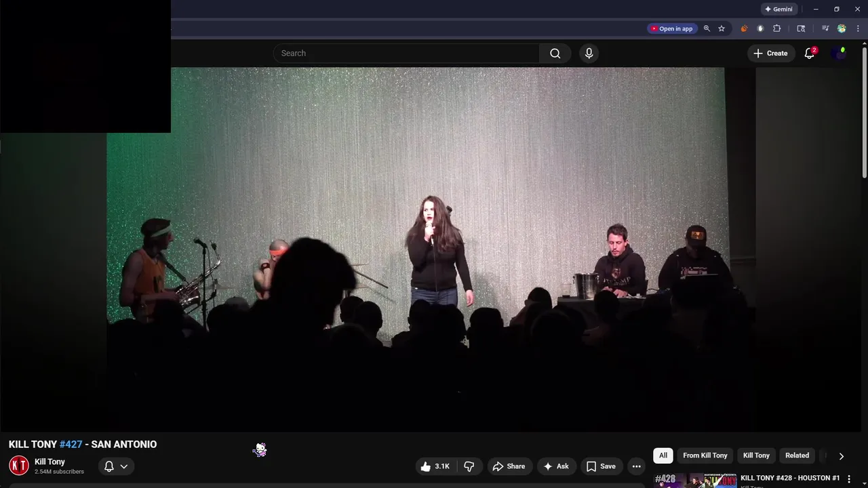Open the orange extension icon in toolbar
This screenshot has width=868, height=488.
click(744, 28)
